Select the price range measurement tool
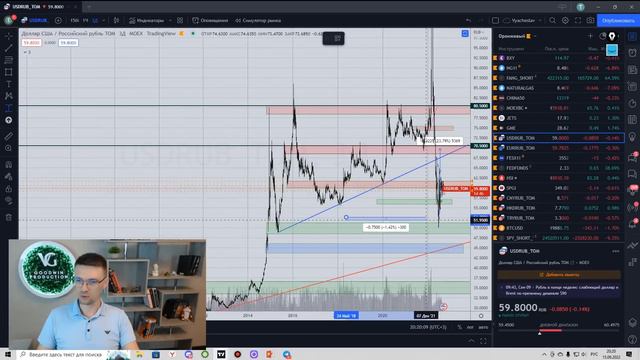640x360 pixels. (9, 108)
